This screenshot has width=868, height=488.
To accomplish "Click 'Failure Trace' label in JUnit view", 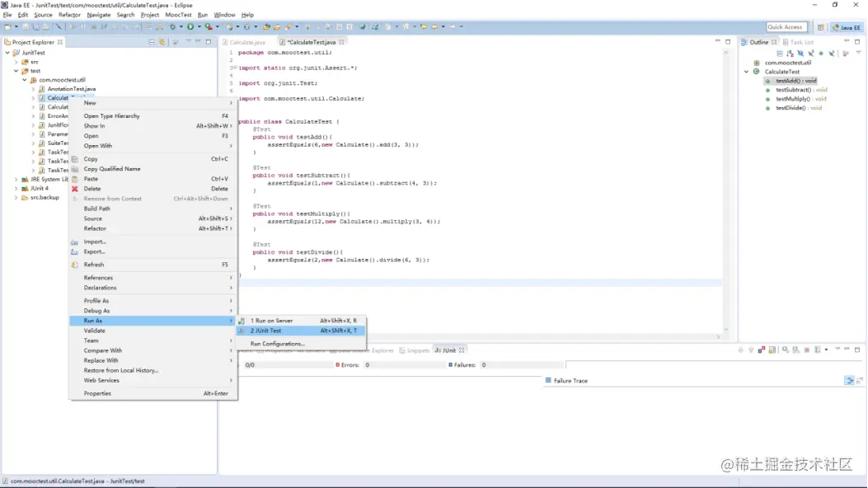I will click(x=570, y=381).
